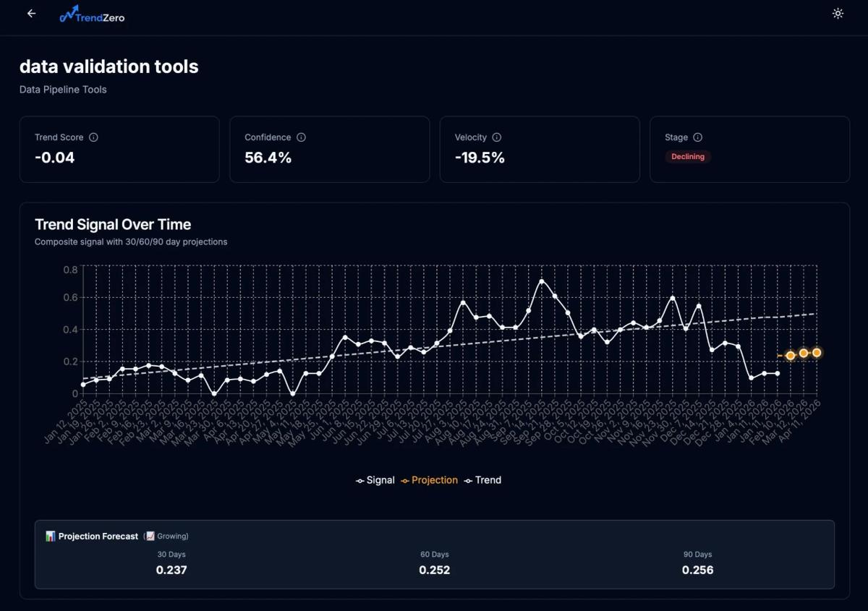
Task: Click the 60 Days projection value 0.252
Action: pos(435,570)
